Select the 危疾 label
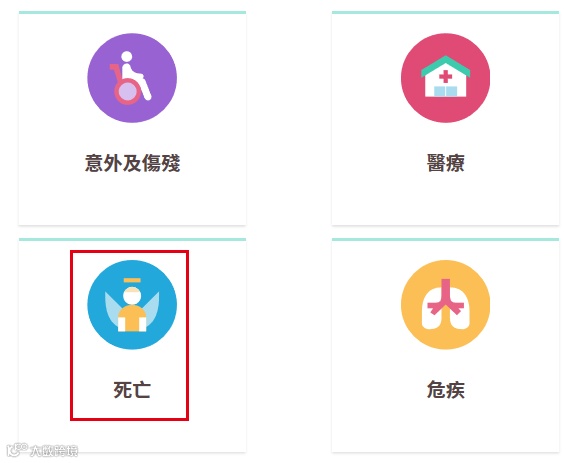 pyautogui.click(x=445, y=390)
